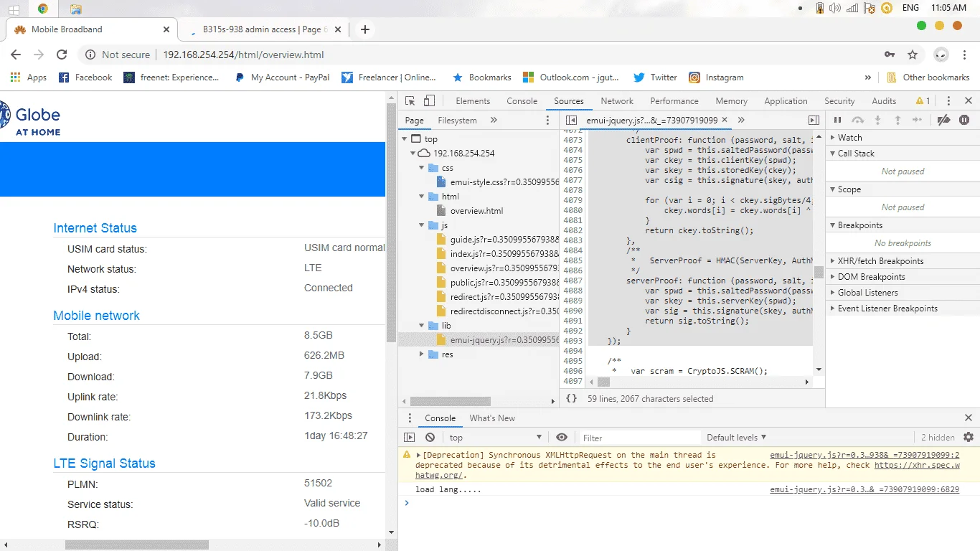This screenshot has height=551, width=980.
Task: Switch to the Security panel
Action: click(839, 101)
